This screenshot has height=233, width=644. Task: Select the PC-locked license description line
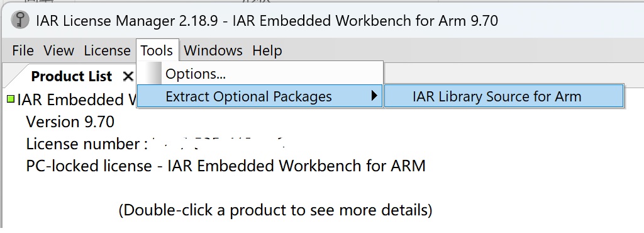(226, 166)
